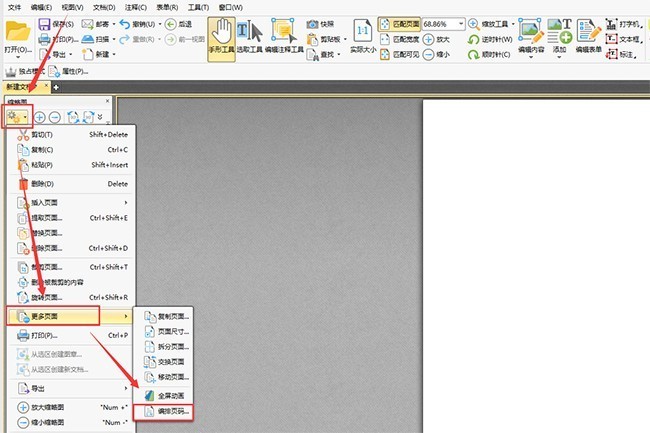Screen dimensions: 650x433
Task: Click the 打开 folder icon
Action: tap(18, 31)
